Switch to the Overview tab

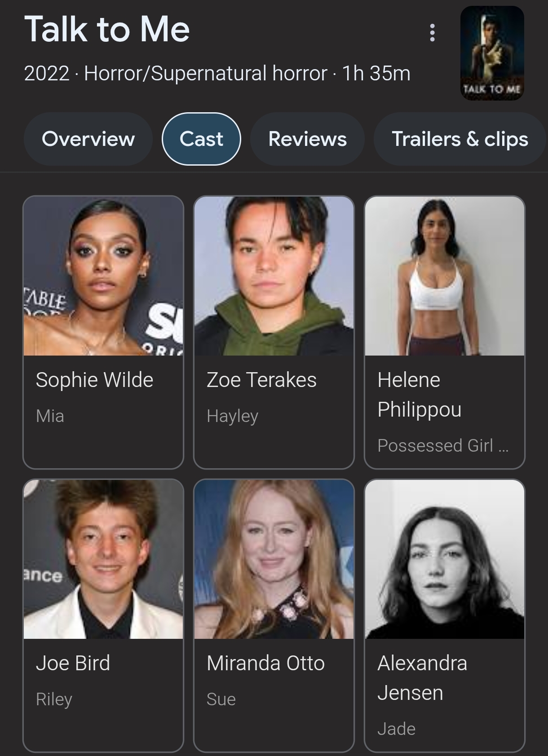click(88, 139)
